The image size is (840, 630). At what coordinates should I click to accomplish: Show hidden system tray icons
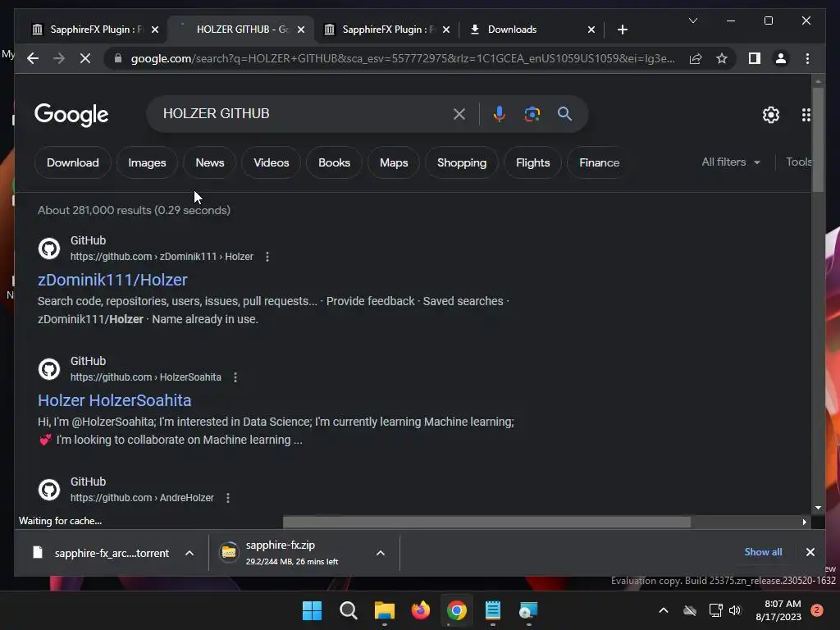point(663,610)
